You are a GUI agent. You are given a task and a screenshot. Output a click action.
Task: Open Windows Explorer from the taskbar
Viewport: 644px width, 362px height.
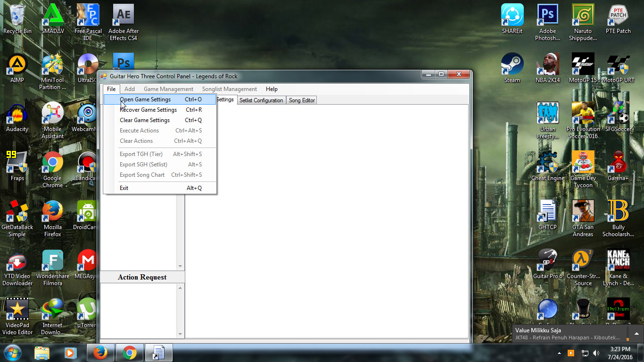click(x=42, y=353)
